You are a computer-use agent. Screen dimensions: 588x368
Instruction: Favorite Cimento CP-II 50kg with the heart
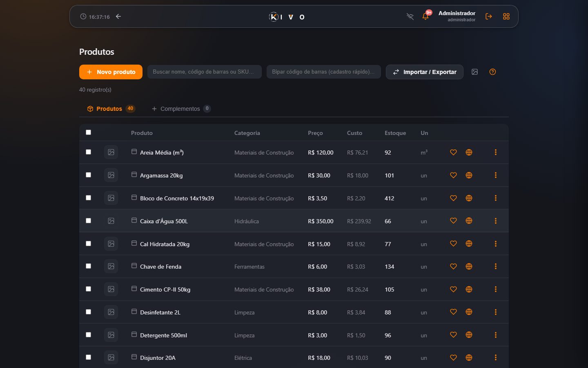pos(453,289)
